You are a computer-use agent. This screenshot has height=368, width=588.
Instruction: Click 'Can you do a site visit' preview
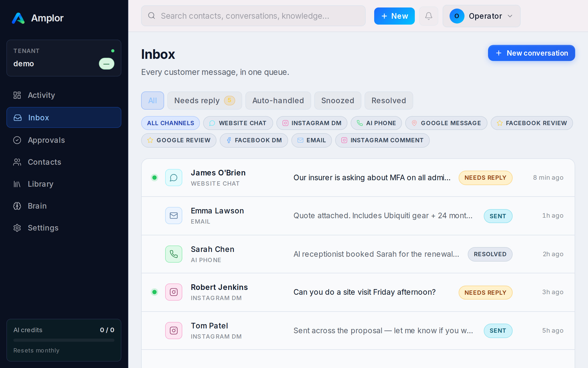point(365,292)
